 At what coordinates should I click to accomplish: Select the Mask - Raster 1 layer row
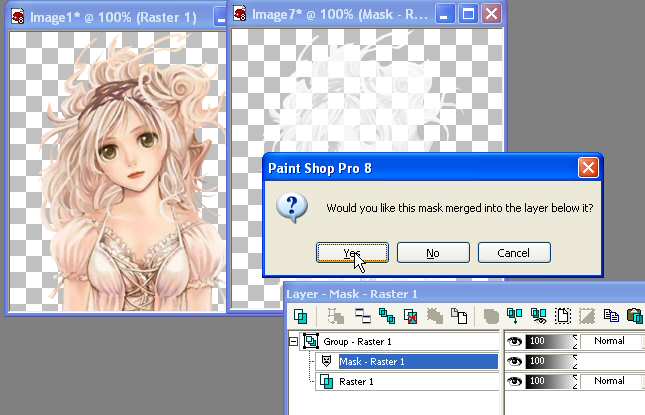[x=407, y=361]
